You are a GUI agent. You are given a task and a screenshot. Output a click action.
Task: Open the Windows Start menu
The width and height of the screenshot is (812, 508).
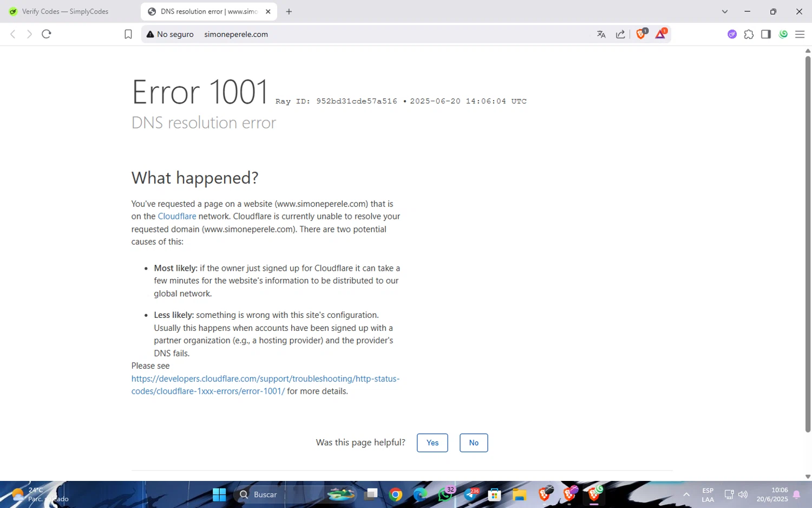(219, 494)
